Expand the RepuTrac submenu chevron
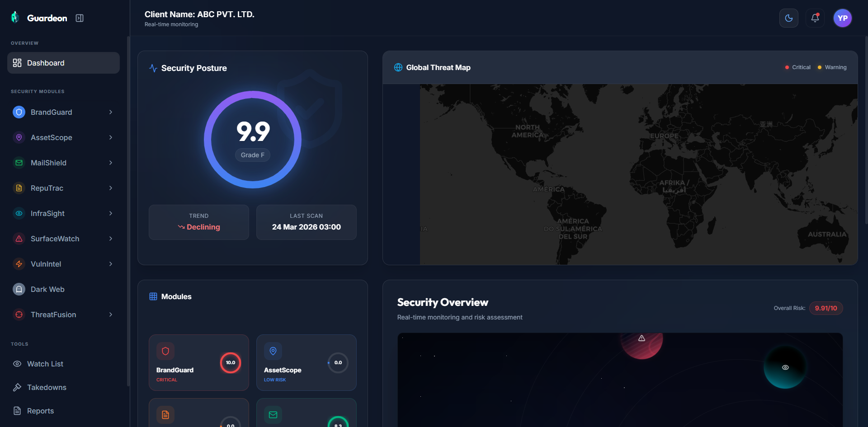 tap(111, 188)
